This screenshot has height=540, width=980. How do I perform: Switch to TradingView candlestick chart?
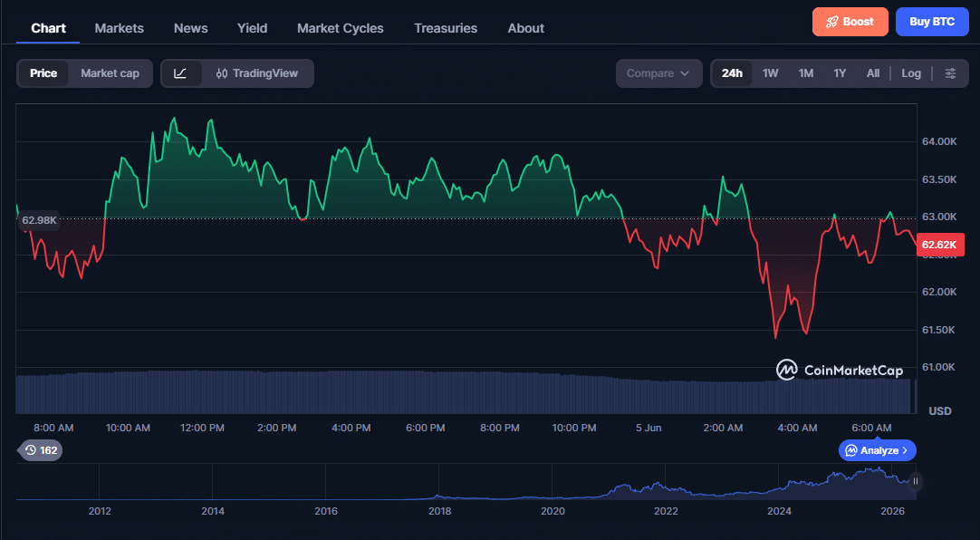pos(257,73)
